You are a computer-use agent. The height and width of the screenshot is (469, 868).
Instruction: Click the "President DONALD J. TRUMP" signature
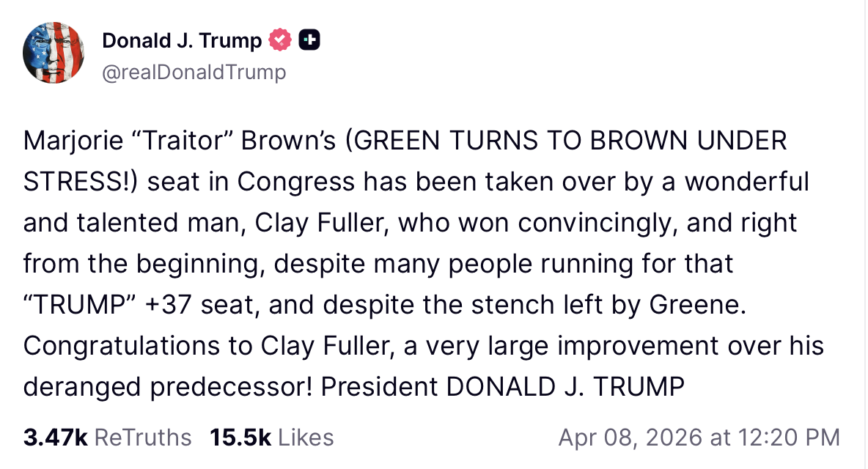click(x=502, y=387)
